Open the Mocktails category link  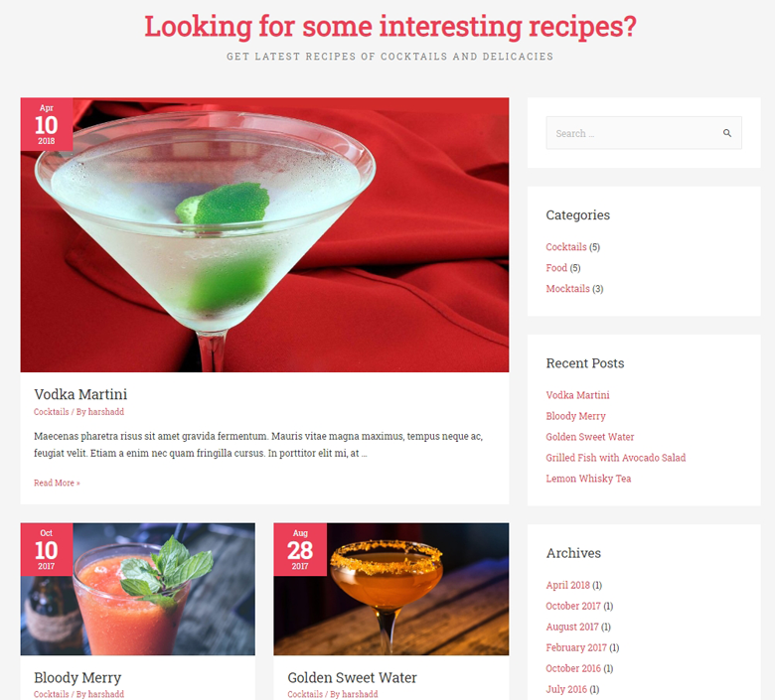[567, 289]
